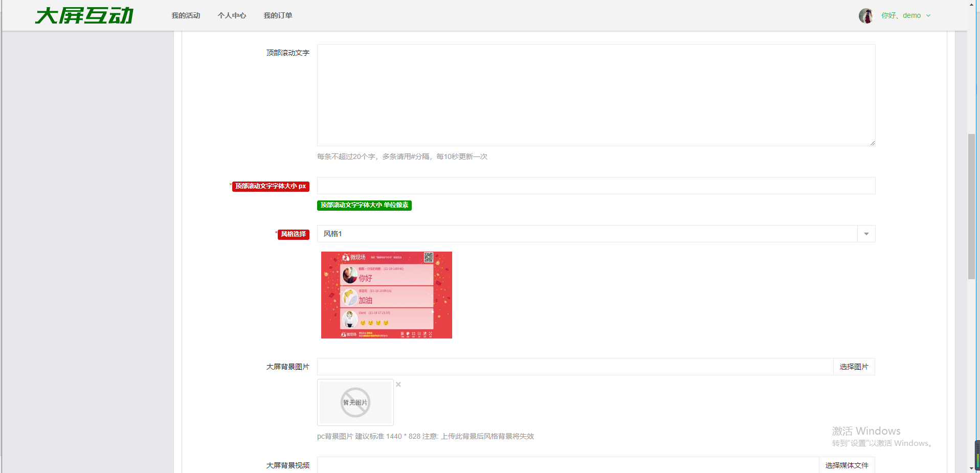Click the vertical page scrollbar thumb
Viewport: 980px width, 473px height.
[x=971, y=206]
